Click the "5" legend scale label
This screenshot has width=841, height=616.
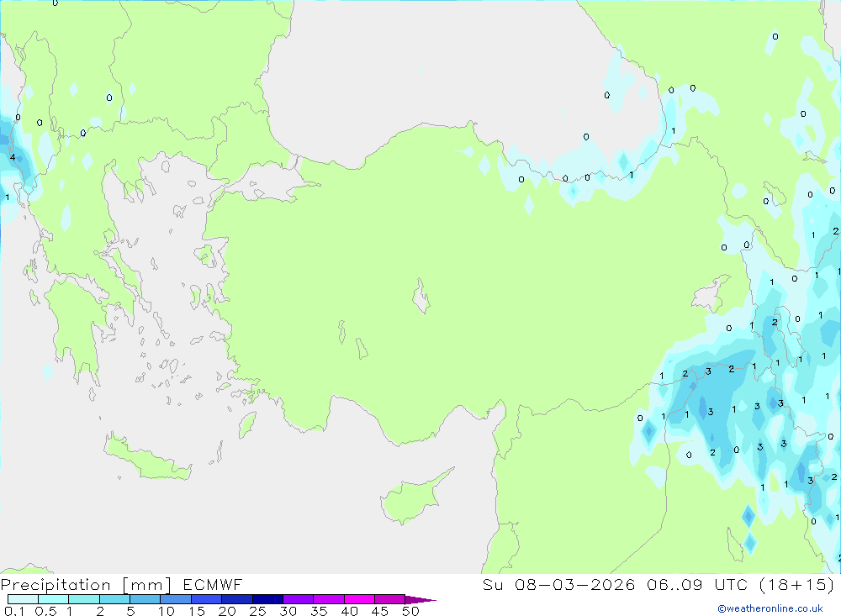click(x=130, y=611)
